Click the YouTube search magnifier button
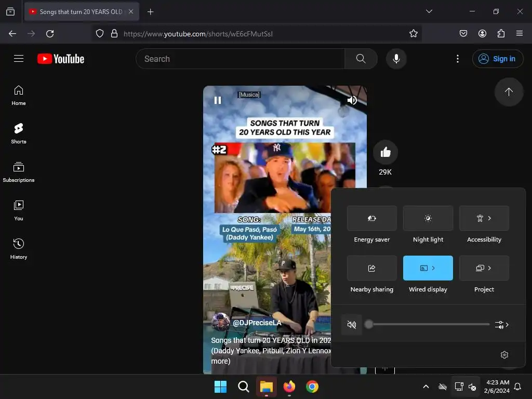This screenshot has height=399, width=532. pyautogui.click(x=361, y=59)
